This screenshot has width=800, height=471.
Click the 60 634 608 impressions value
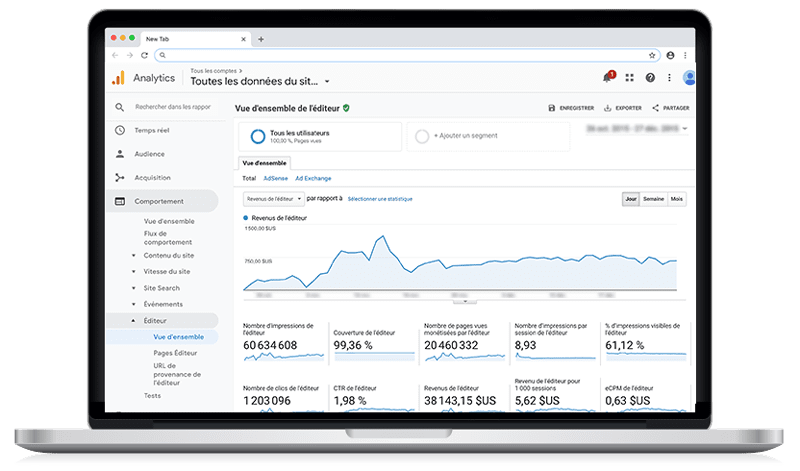(270, 345)
